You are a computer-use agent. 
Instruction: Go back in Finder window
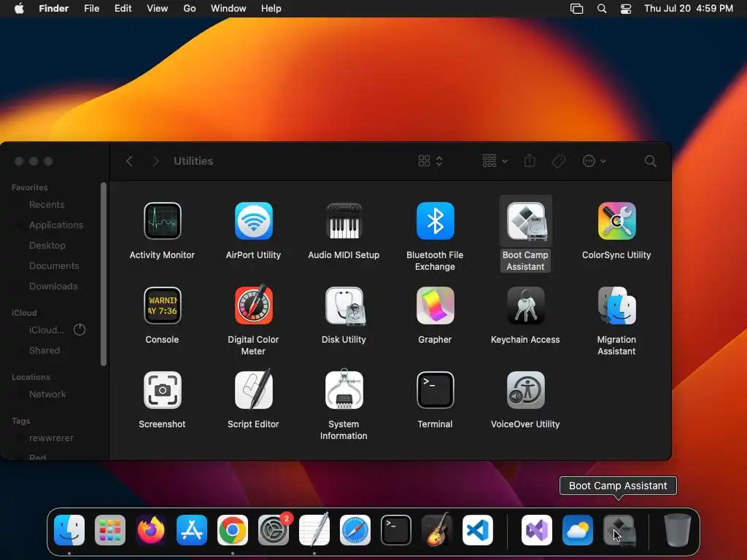129,161
